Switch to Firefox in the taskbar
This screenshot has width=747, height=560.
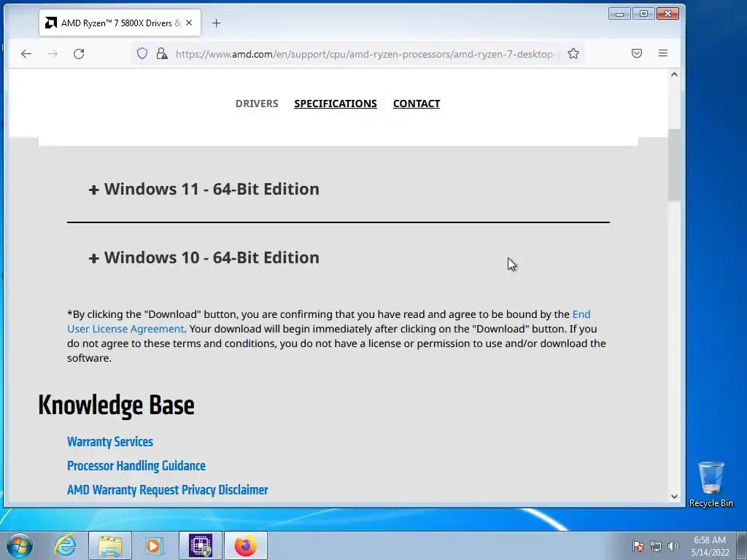[x=245, y=545]
